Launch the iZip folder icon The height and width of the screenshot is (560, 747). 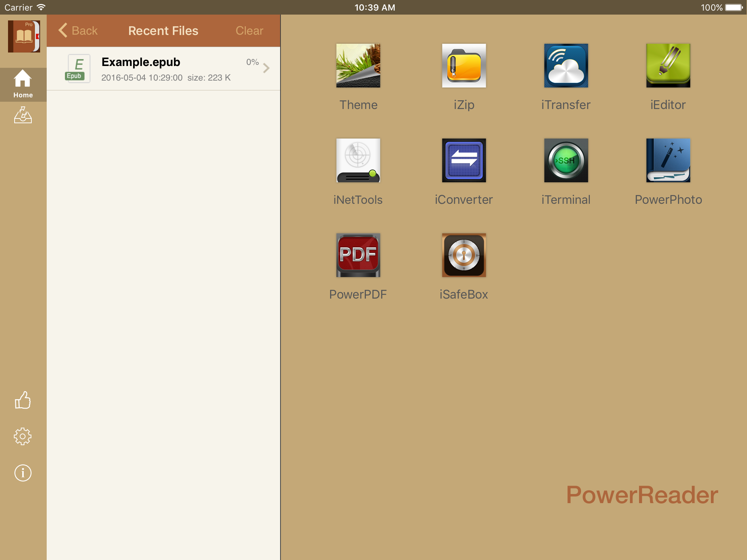[x=464, y=66]
